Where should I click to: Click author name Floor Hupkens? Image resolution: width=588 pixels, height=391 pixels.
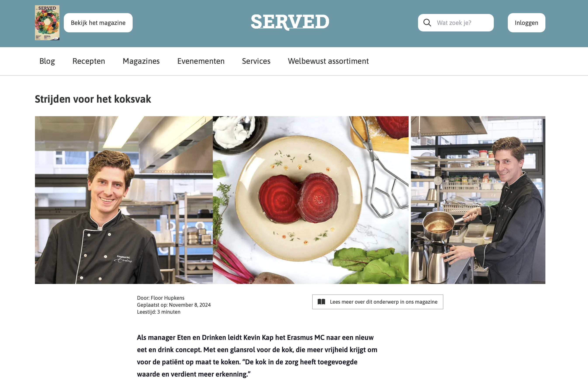click(168, 298)
